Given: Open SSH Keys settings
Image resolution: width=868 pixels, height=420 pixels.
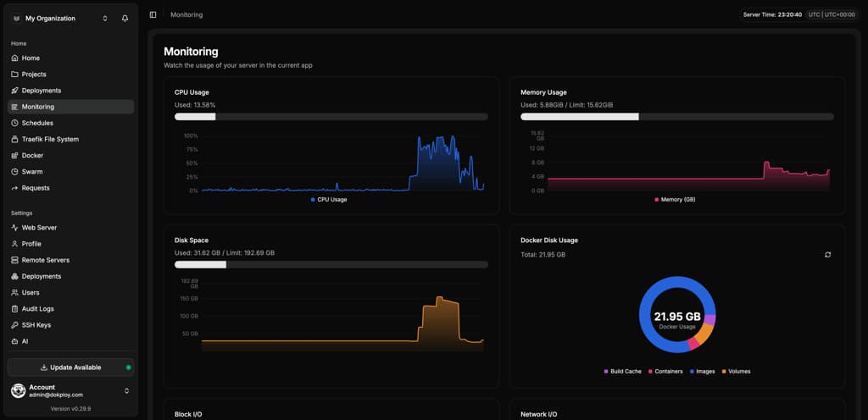Looking at the screenshot, I should pyautogui.click(x=71, y=325).
